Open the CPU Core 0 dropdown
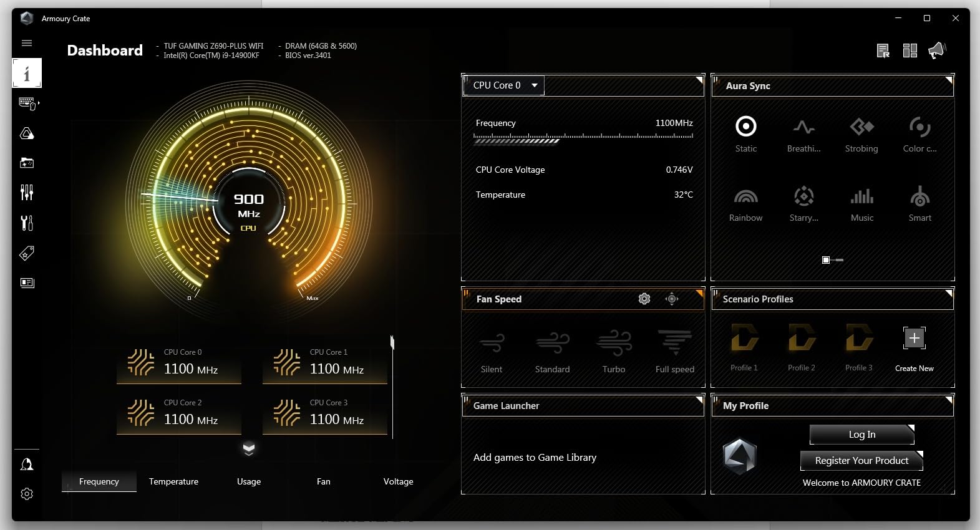Viewport: 980px width, 530px height. point(503,85)
